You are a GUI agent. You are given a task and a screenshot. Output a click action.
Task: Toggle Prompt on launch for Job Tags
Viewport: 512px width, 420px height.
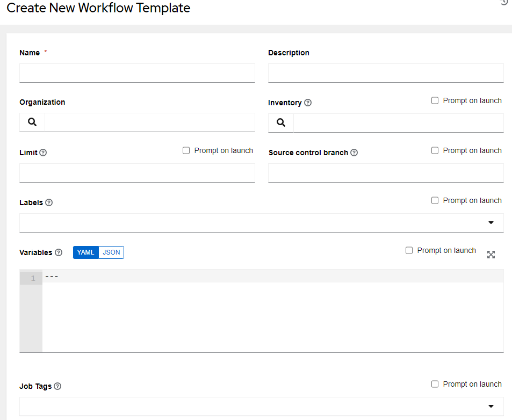pyautogui.click(x=435, y=384)
